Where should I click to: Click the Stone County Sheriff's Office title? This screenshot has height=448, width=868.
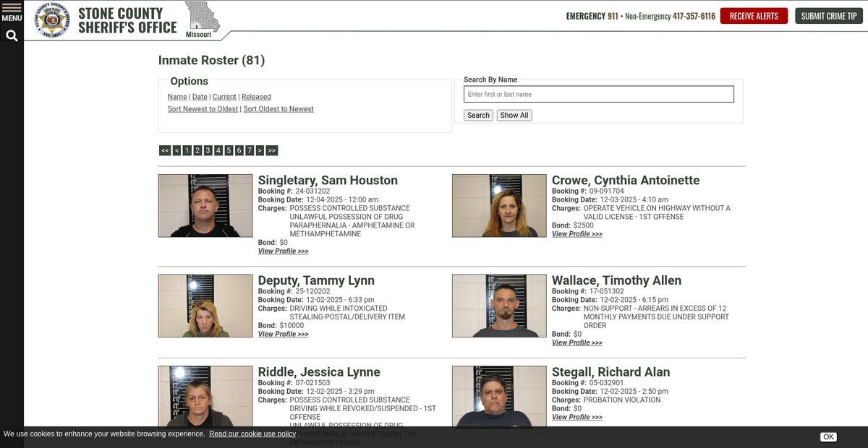tap(127, 20)
